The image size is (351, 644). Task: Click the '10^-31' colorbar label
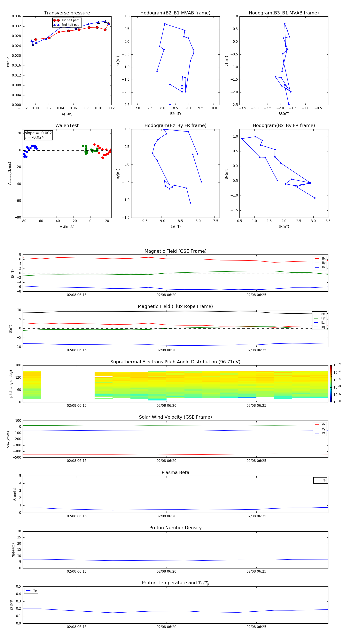(x=337, y=402)
